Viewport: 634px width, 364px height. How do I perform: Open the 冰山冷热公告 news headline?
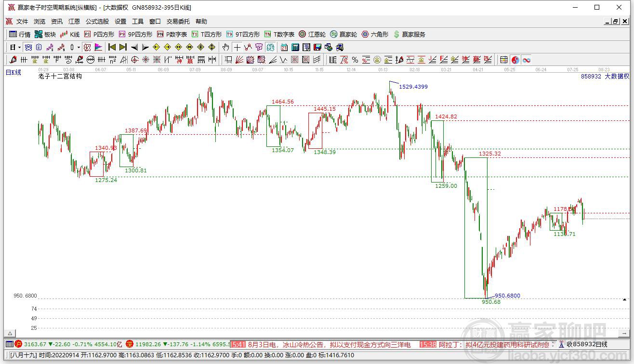click(x=330, y=344)
